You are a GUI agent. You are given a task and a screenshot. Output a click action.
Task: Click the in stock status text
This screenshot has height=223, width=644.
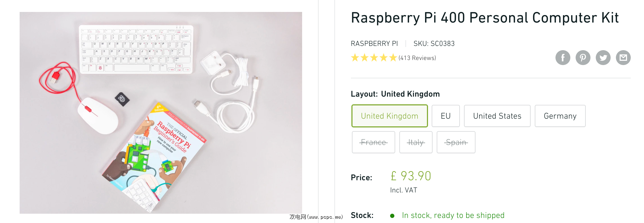453,215
